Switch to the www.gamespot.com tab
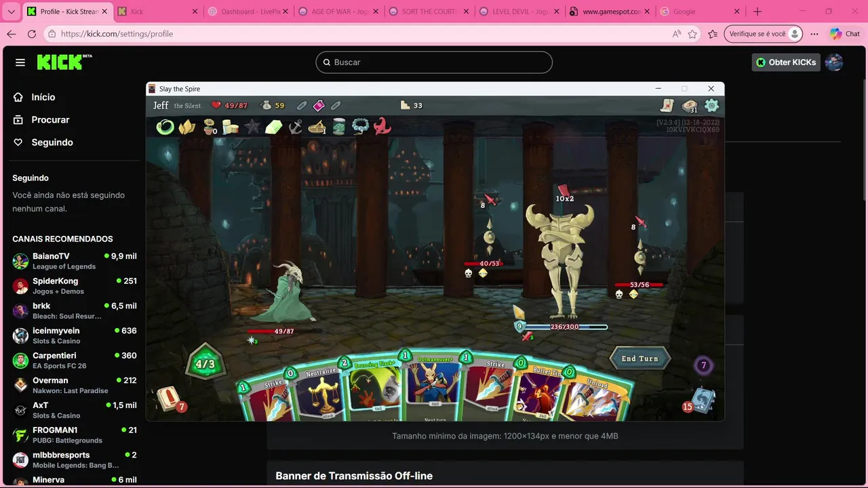868x488 pixels. (608, 12)
